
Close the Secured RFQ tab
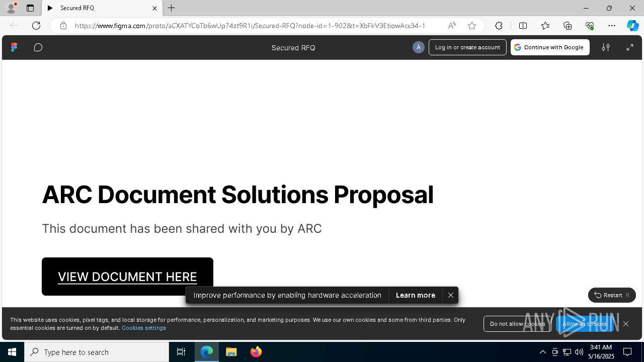point(154,8)
